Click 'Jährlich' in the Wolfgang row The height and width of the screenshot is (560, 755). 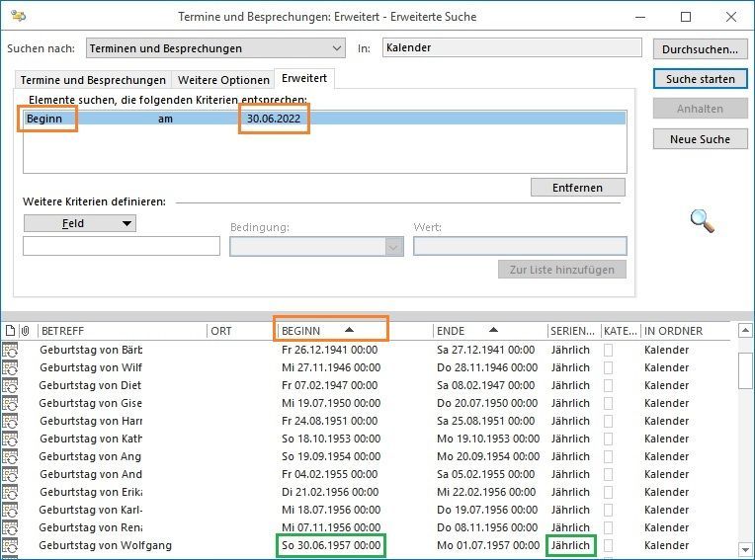click(570, 545)
